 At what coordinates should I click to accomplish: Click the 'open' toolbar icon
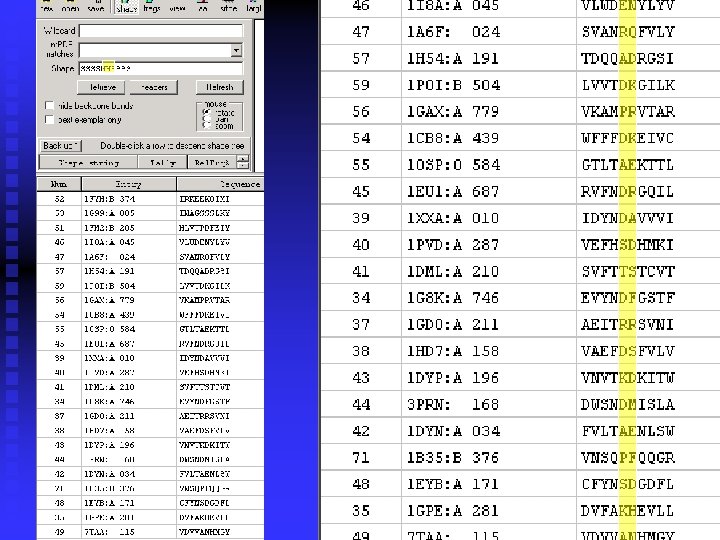[x=70, y=6]
